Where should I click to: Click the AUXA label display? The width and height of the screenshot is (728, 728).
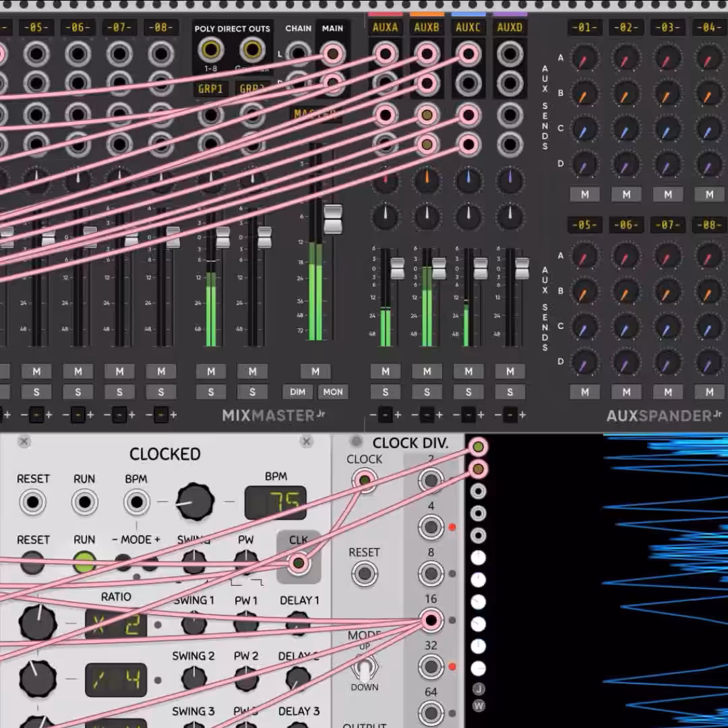tap(386, 28)
